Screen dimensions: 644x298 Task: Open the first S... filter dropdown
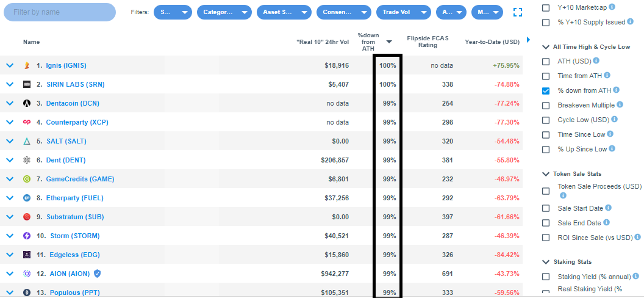coord(173,12)
